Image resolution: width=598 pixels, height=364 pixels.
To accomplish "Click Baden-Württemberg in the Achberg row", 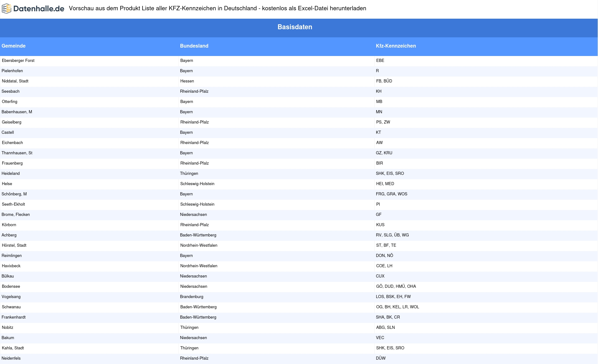I will [198, 235].
